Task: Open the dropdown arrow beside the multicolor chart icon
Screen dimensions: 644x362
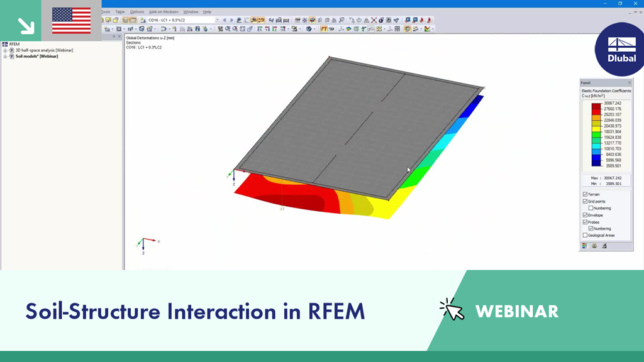Action: click(433, 29)
